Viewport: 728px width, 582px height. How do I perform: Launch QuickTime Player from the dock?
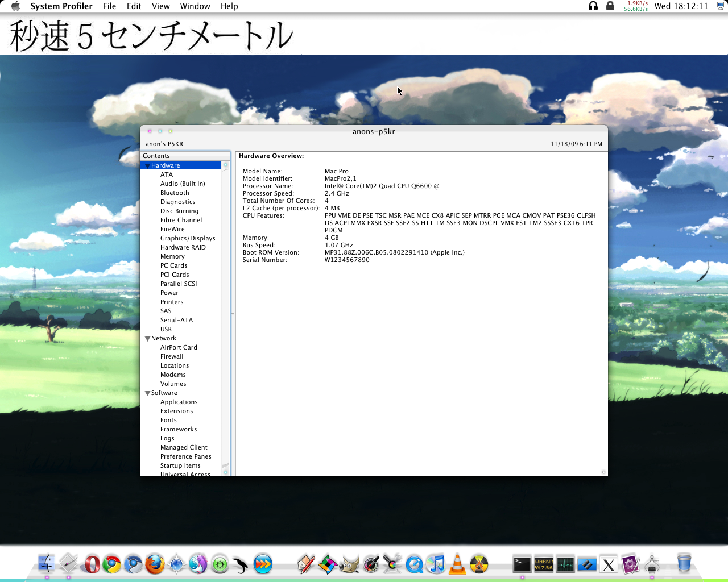[414, 564]
